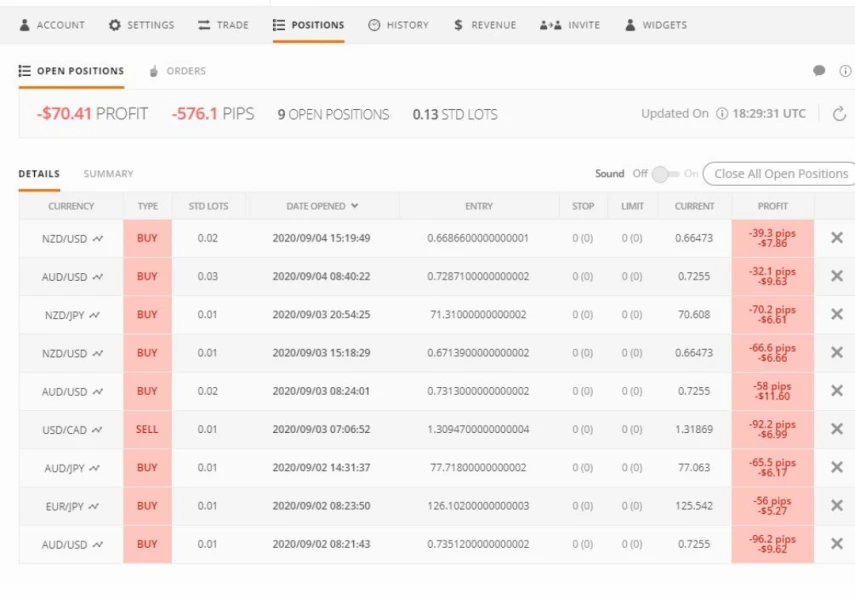Go to the Revenue tab
Viewport: 855px width, 600px height.
(x=485, y=25)
